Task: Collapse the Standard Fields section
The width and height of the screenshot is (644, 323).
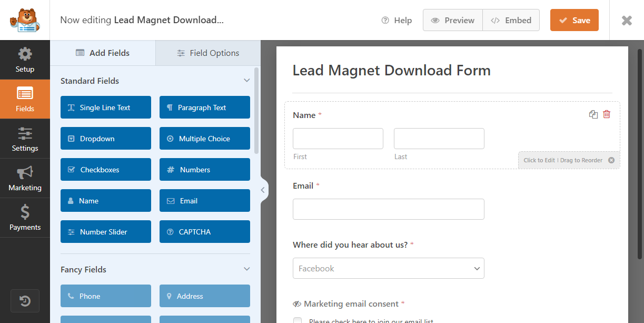Action: click(x=246, y=81)
